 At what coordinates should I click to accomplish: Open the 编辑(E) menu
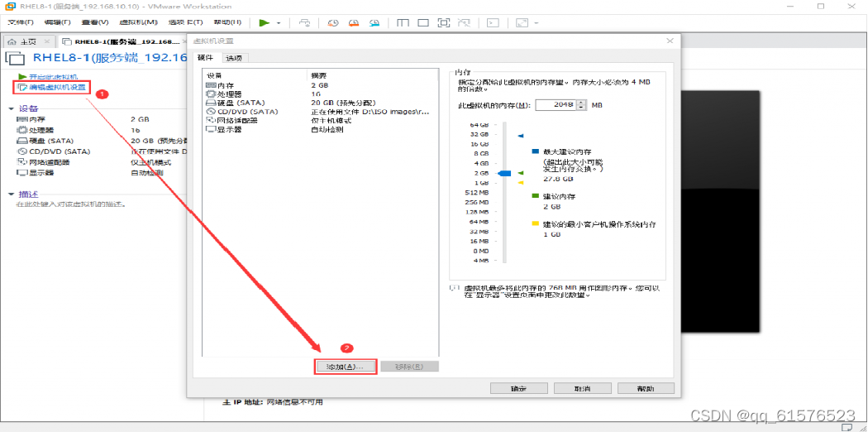pos(58,22)
